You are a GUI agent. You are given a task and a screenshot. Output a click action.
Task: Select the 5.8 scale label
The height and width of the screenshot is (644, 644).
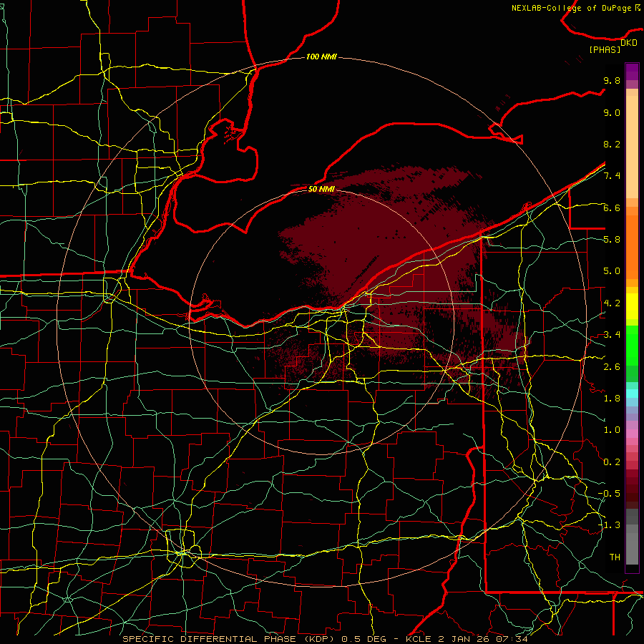[x=612, y=240]
